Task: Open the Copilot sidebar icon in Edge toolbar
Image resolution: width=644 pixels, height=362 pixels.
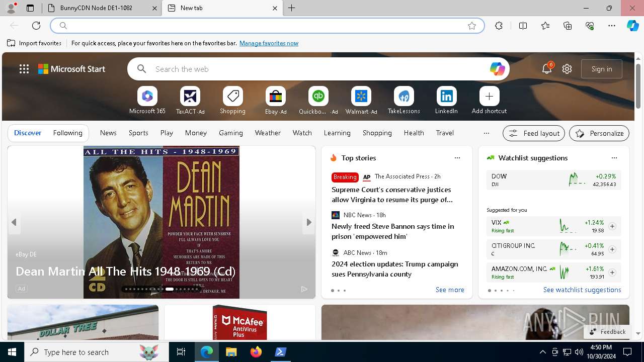Action: [x=632, y=26]
